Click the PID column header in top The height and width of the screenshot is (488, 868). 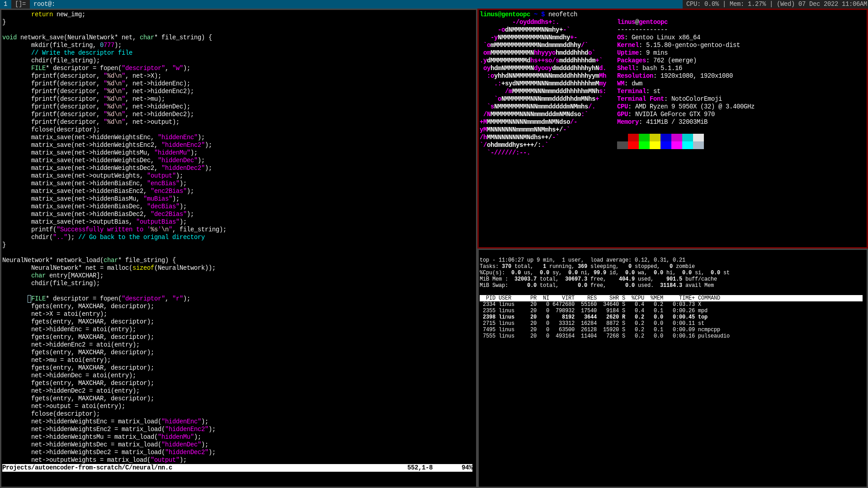point(491,298)
